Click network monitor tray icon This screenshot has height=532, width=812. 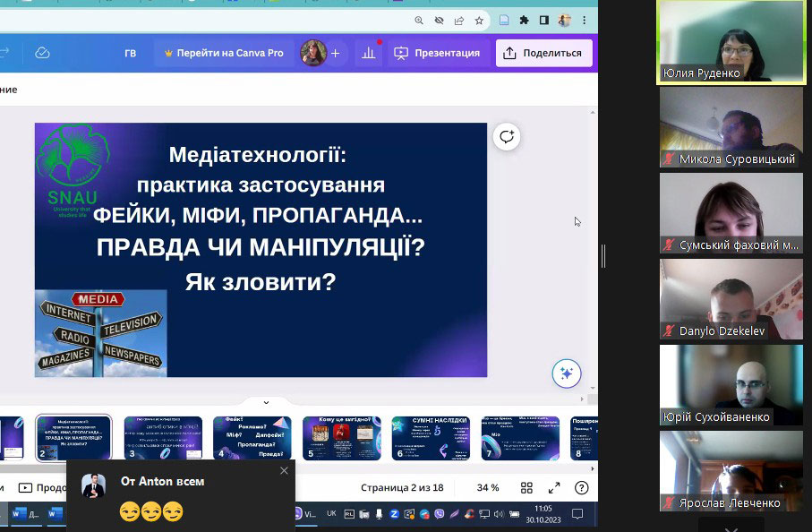484,514
